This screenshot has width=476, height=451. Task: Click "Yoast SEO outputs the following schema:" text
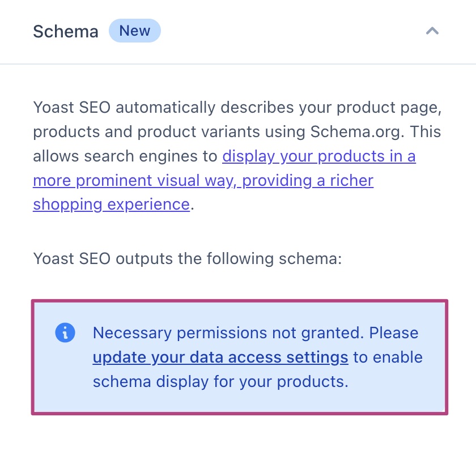tap(188, 259)
